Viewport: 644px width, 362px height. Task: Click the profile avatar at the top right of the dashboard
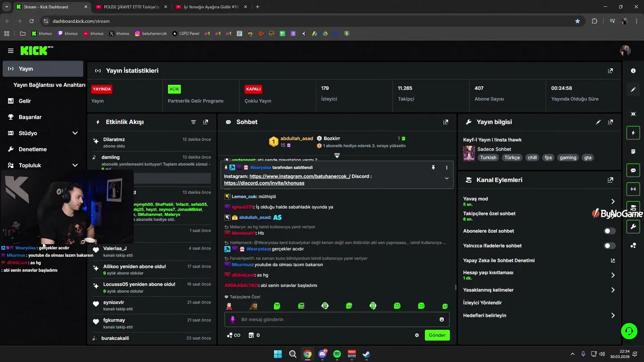[x=625, y=51]
